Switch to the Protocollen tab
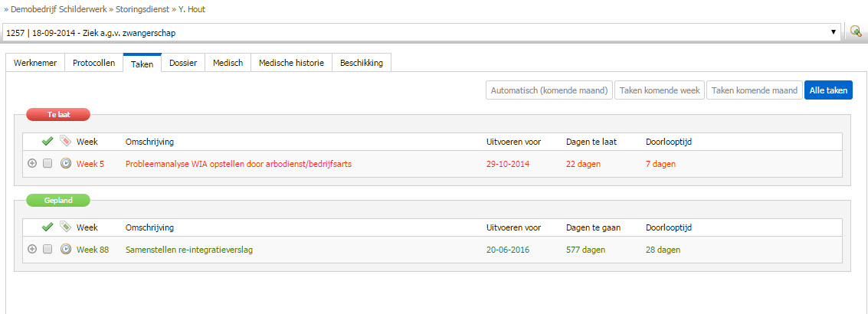The width and height of the screenshot is (868, 314). tap(94, 63)
